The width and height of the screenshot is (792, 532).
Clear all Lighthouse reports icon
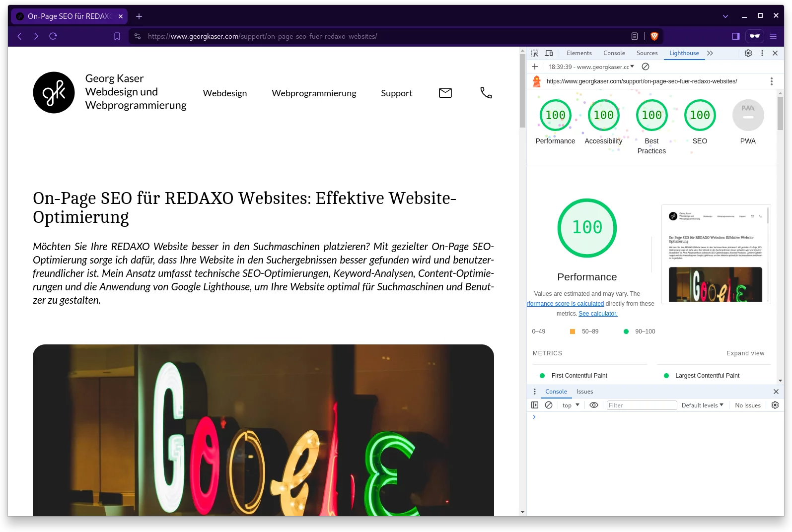coord(646,66)
